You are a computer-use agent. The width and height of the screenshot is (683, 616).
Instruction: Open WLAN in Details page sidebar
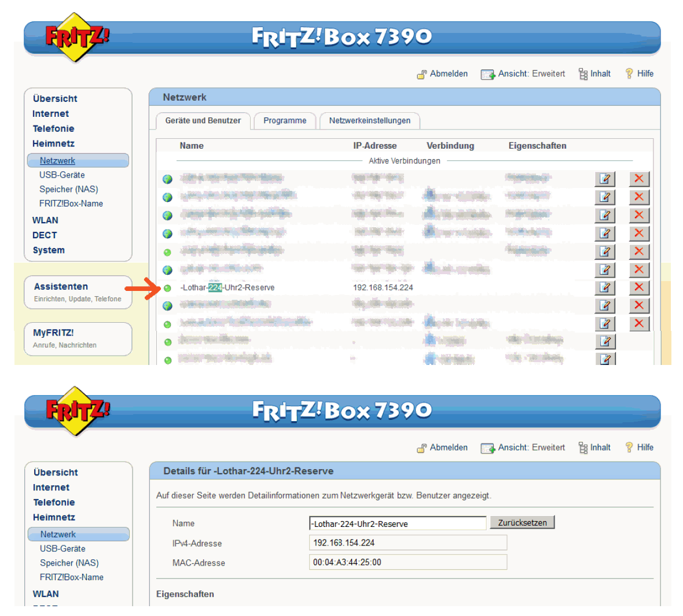click(x=46, y=594)
